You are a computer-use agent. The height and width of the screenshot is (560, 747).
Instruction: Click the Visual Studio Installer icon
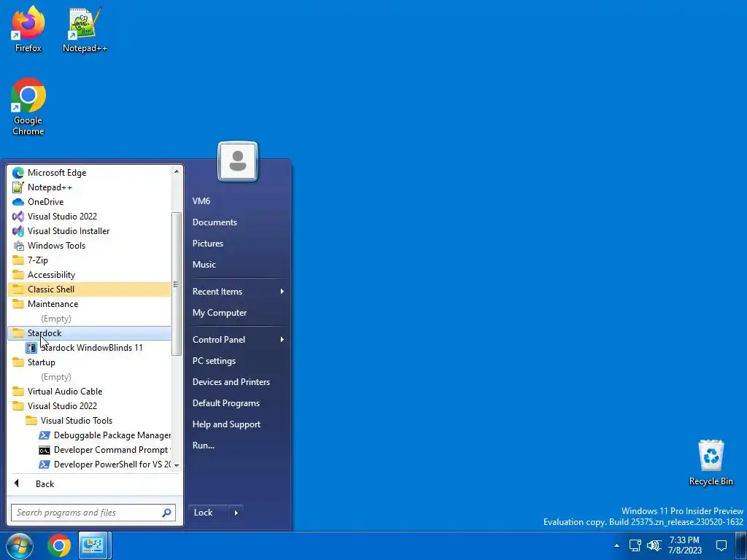tap(18, 231)
